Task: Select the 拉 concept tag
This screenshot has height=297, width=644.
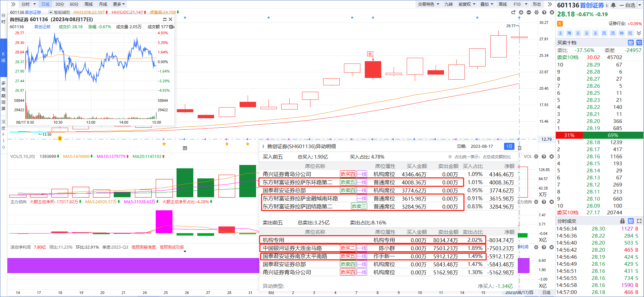Action: pyautogui.click(x=630, y=33)
